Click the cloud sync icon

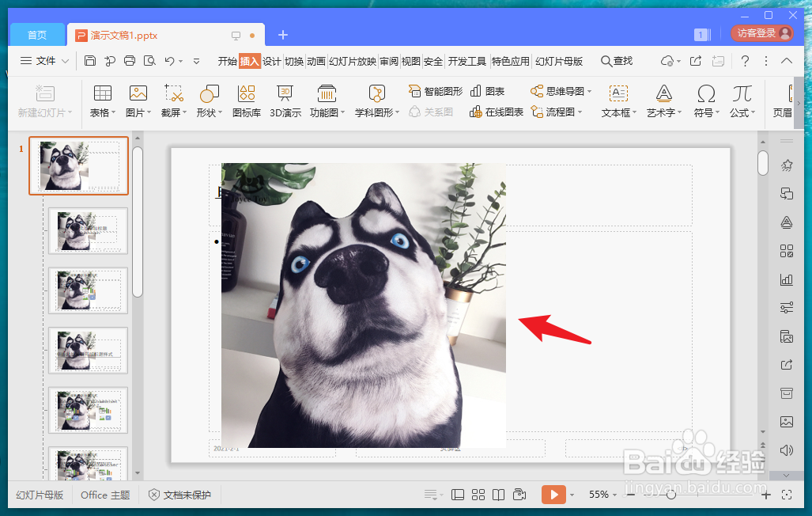[x=667, y=61]
